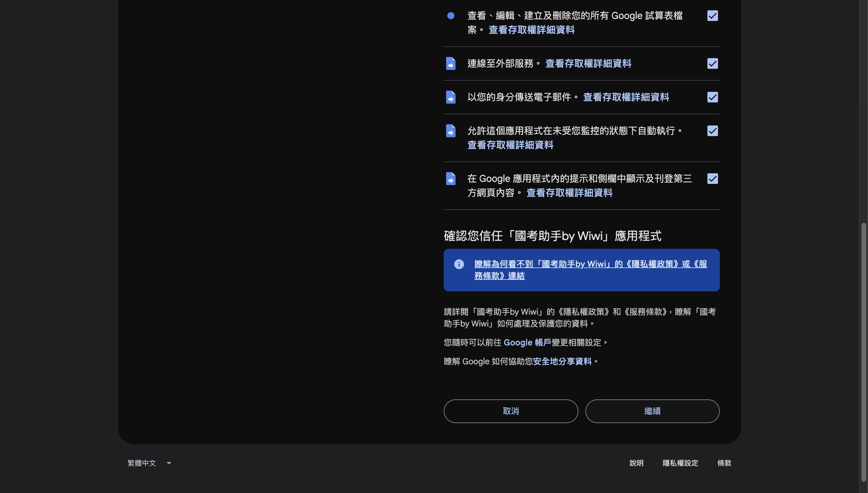Click the 取消 button
Screen dimensions: 868x493
click(511, 411)
